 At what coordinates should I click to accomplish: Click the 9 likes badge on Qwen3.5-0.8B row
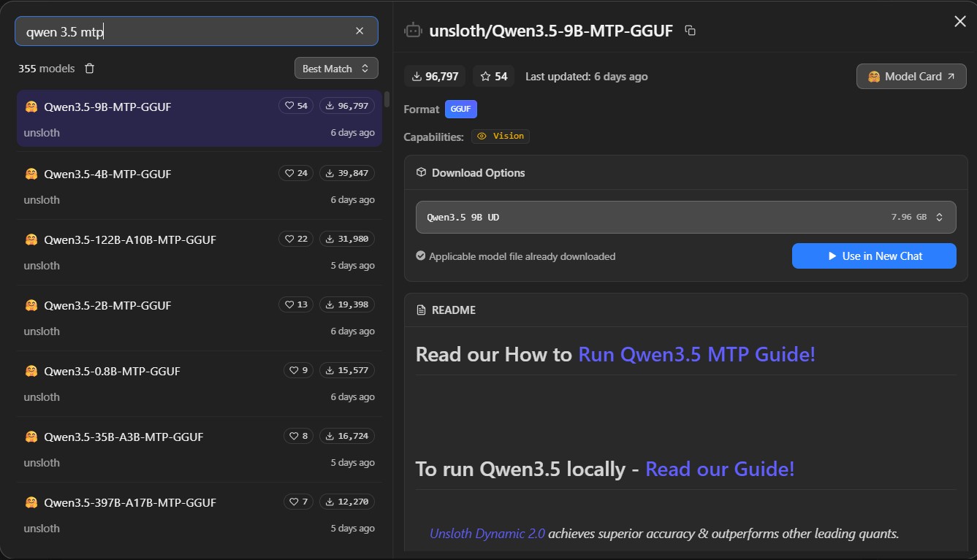coord(298,370)
